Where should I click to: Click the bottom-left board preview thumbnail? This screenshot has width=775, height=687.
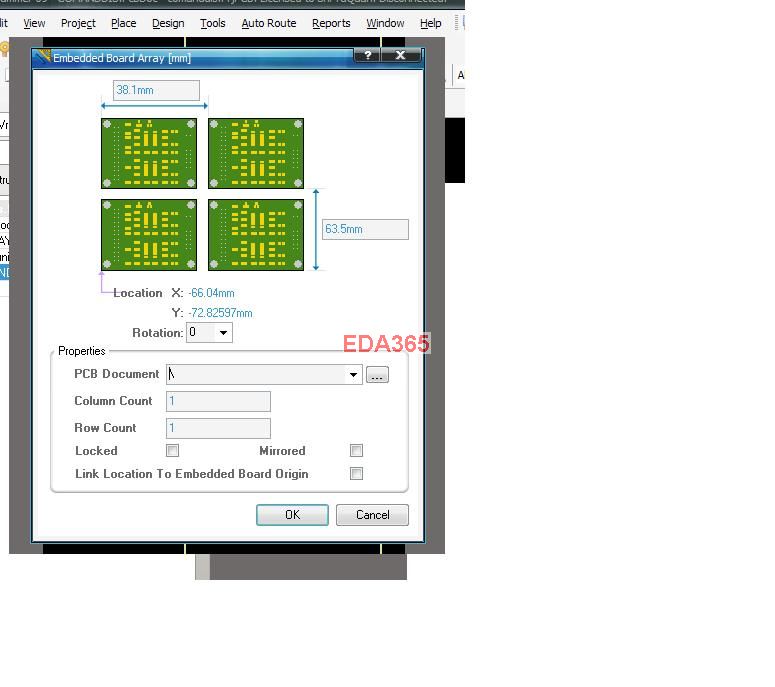pyautogui.click(x=149, y=235)
